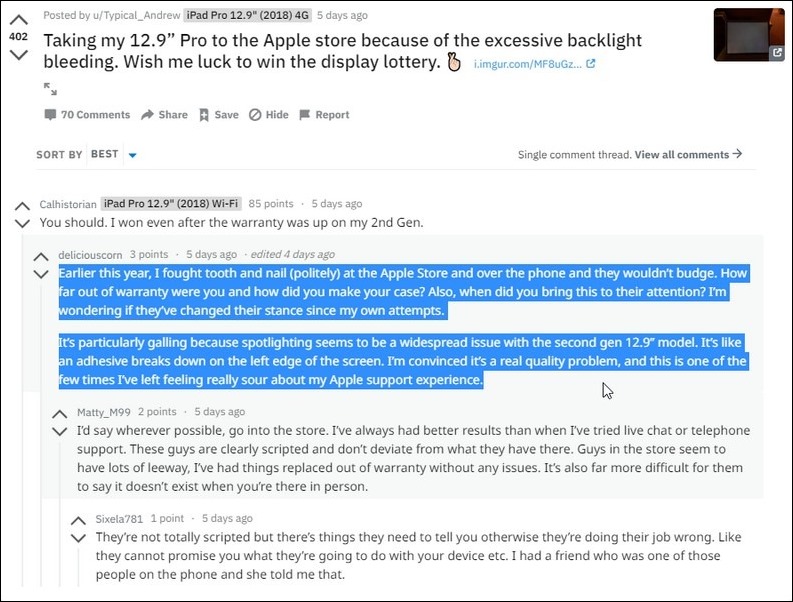Upvote Calhistorian's comment
The height and width of the screenshot is (602, 793).
(22, 206)
